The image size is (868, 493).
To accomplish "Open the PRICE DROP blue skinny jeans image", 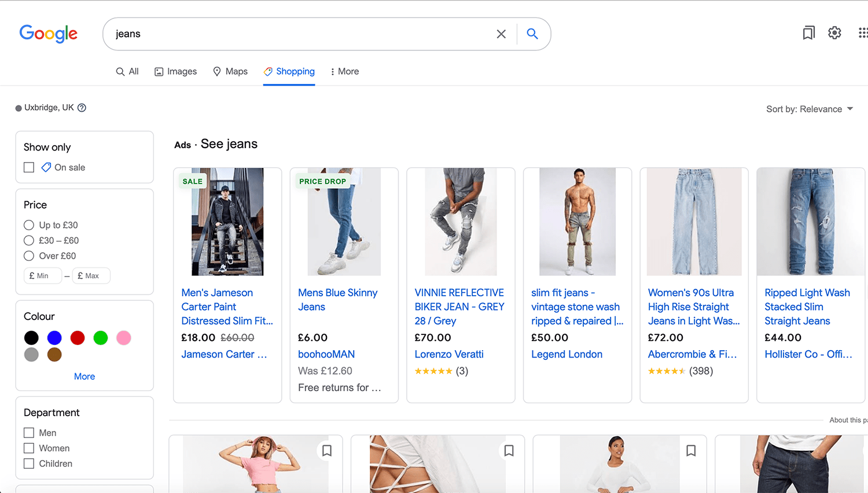I will click(344, 222).
